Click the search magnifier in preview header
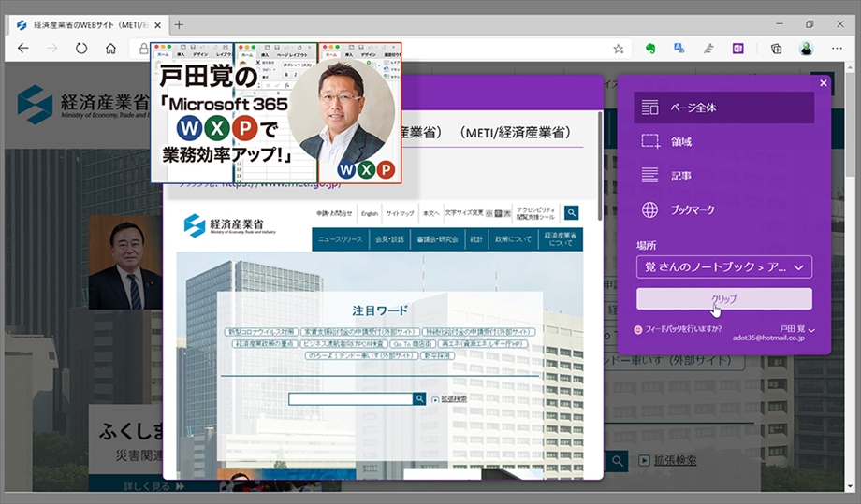This screenshot has width=861, height=504. point(571,213)
